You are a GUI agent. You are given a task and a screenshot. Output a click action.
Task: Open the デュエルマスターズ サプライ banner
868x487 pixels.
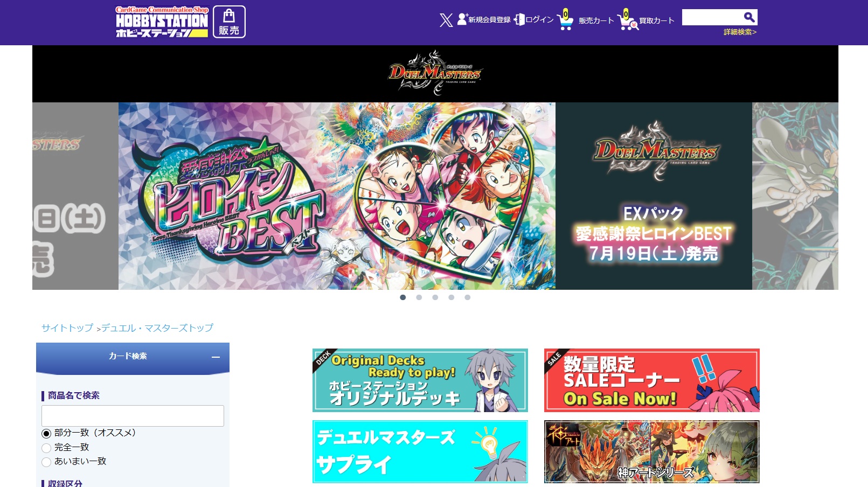coord(420,451)
